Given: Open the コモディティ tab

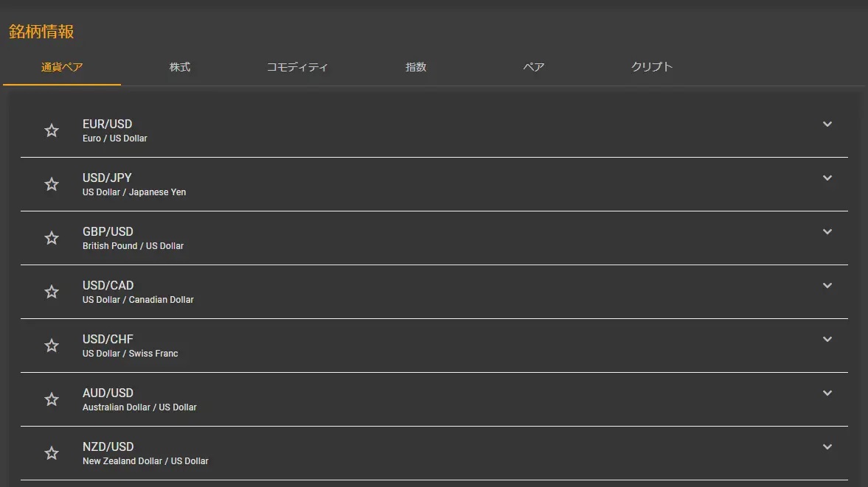Looking at the screenshot, I should click(297, 67).
